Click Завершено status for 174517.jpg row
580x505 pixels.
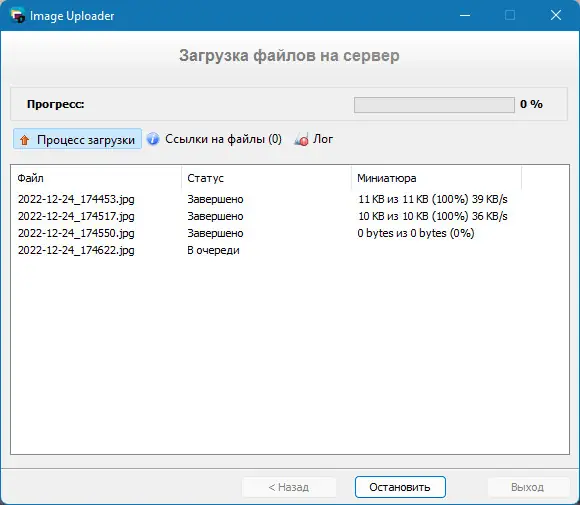coord(215,216)
